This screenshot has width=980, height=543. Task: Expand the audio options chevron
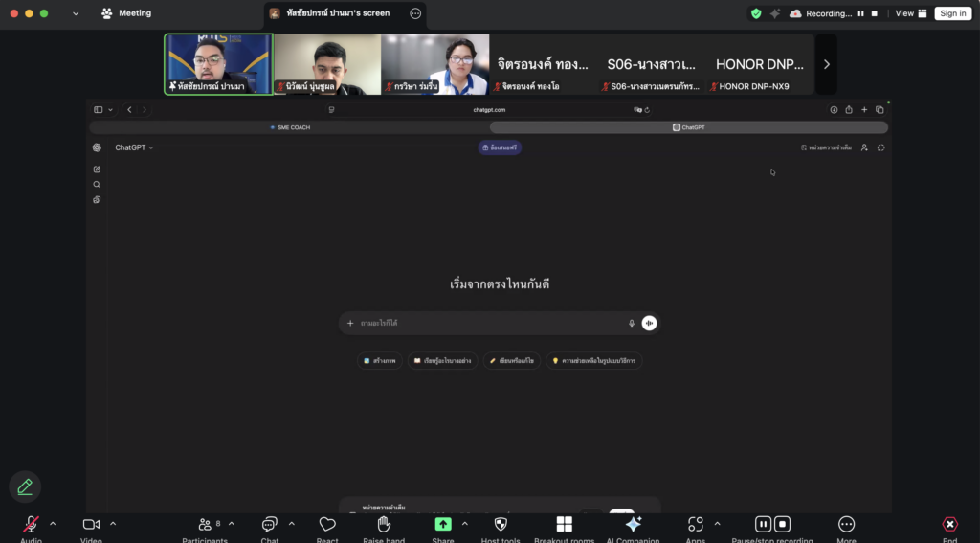coord(53,524)
